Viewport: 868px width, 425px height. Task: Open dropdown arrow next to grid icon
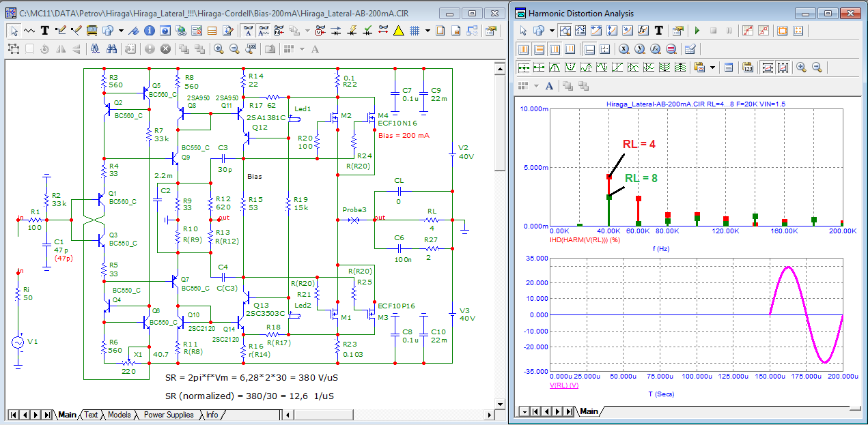point(428,30)
